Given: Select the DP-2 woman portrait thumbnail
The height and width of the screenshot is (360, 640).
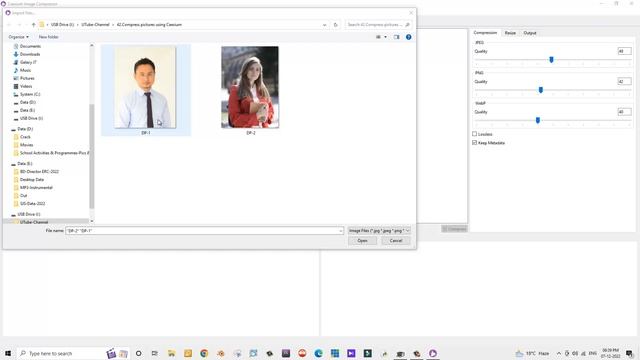Looking at the screenshot, I should coord(250,87).
